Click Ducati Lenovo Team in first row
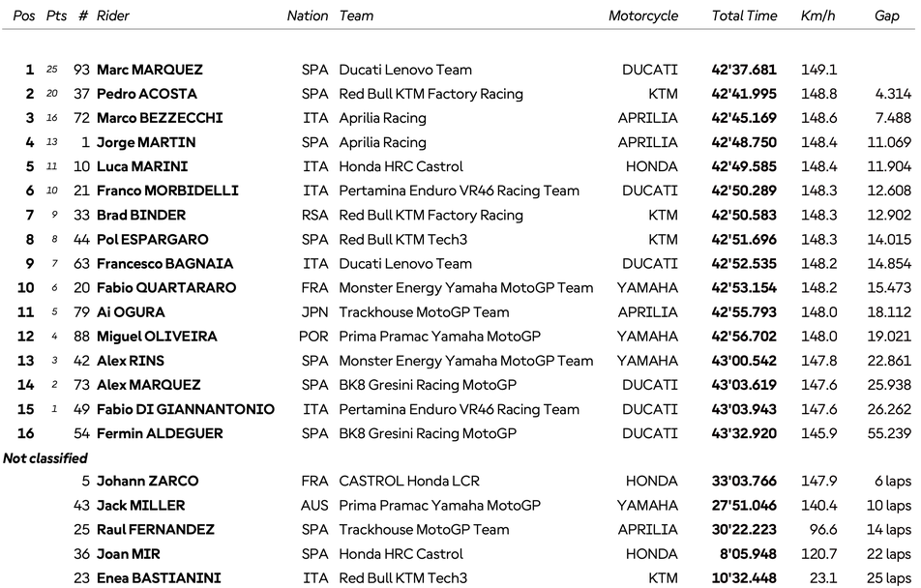The image size is (921, 588). coord(405,70)
